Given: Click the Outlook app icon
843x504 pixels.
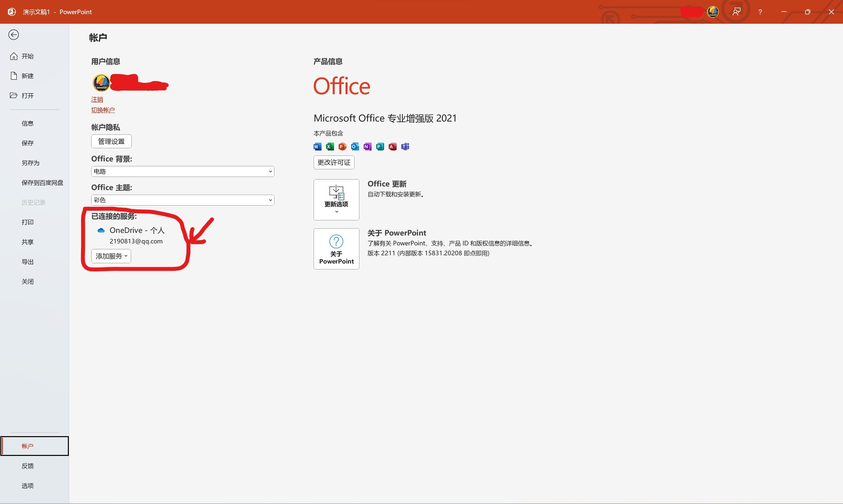Looking at the screenshot, I should coord(355,147).
